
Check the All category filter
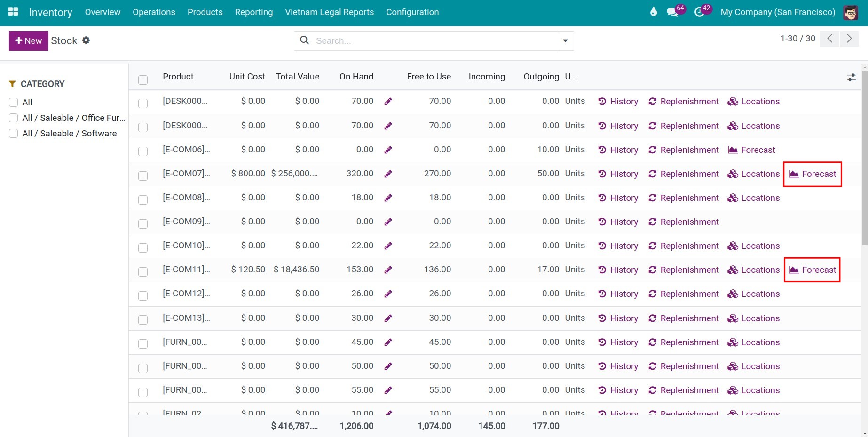tap(14, 103)
